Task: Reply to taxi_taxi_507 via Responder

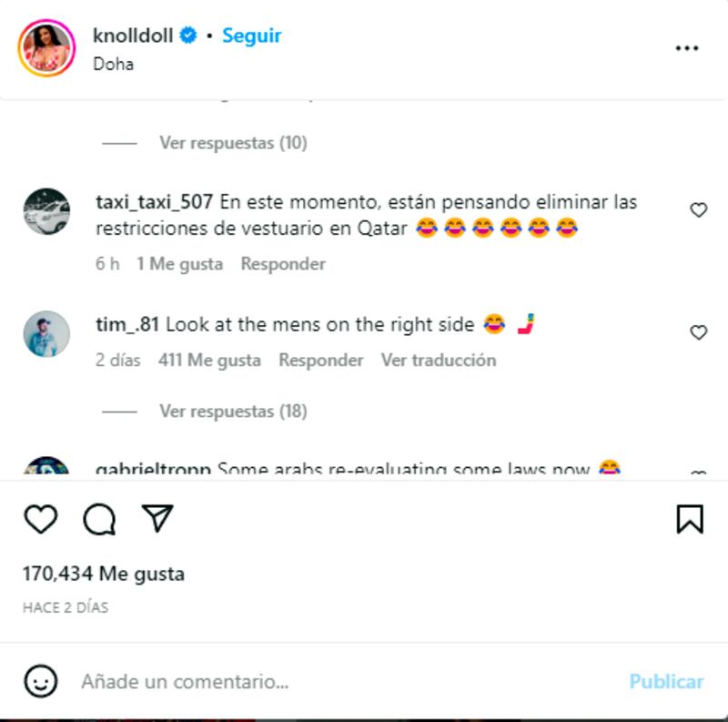Action: tap(283, 264)
